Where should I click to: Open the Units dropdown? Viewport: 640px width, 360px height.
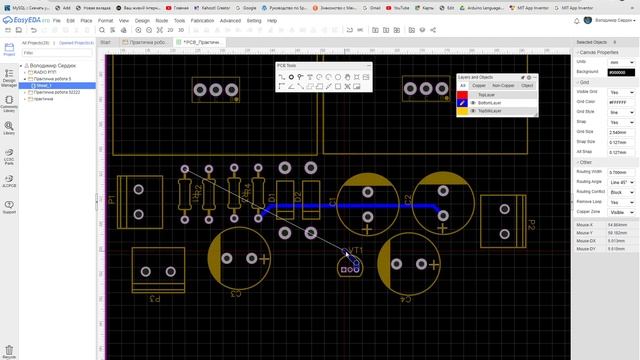tap(621, 62)
